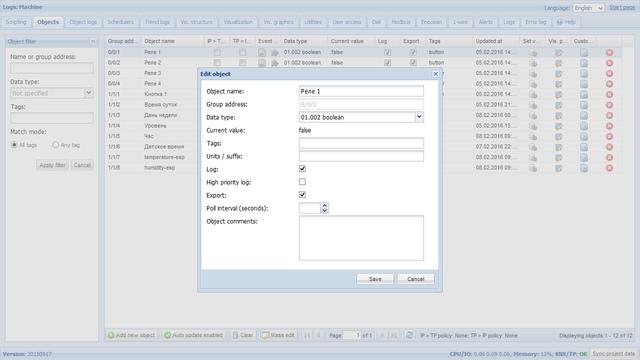Open event script icon for Реле 2
This screenshot has height=360, width=640.
tap(262, 63)
